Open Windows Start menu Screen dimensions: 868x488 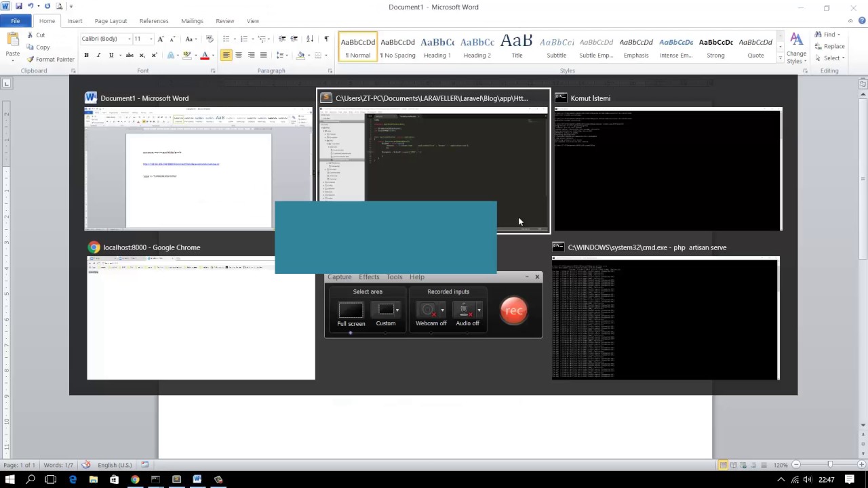click(10, 479)
